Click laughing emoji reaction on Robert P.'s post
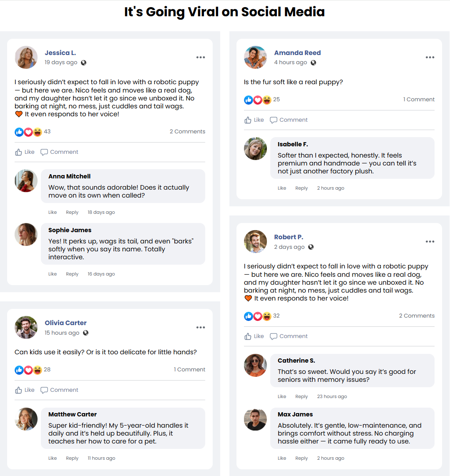This screenshot has width=450, height=476. [267, 316]
